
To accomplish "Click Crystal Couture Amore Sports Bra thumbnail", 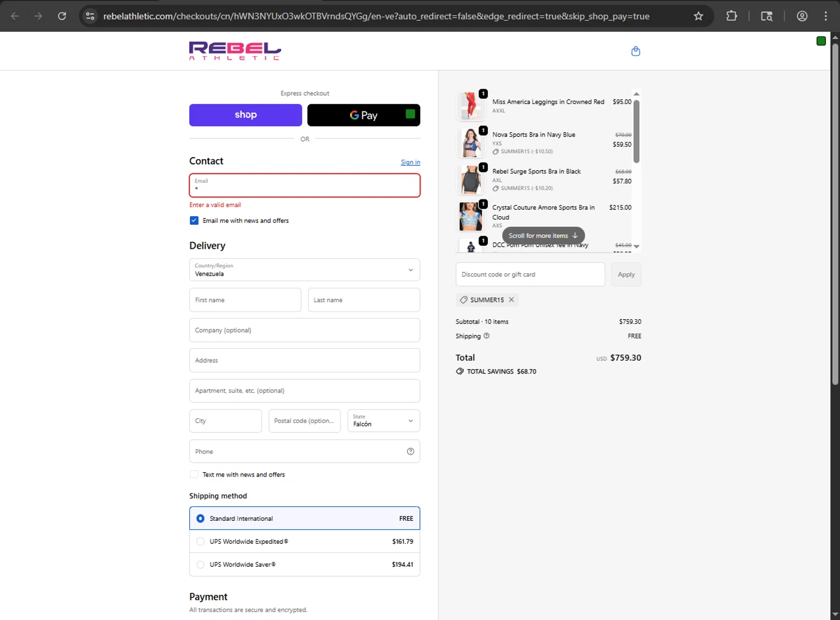I will (470, 216).
